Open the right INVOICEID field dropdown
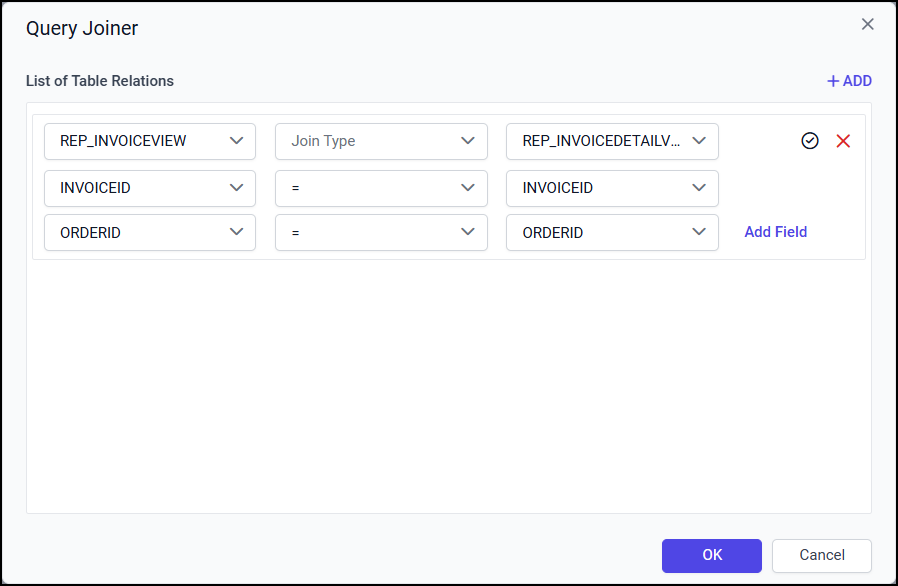This screenshot has height=586, width=898. (x=612, y=187)
